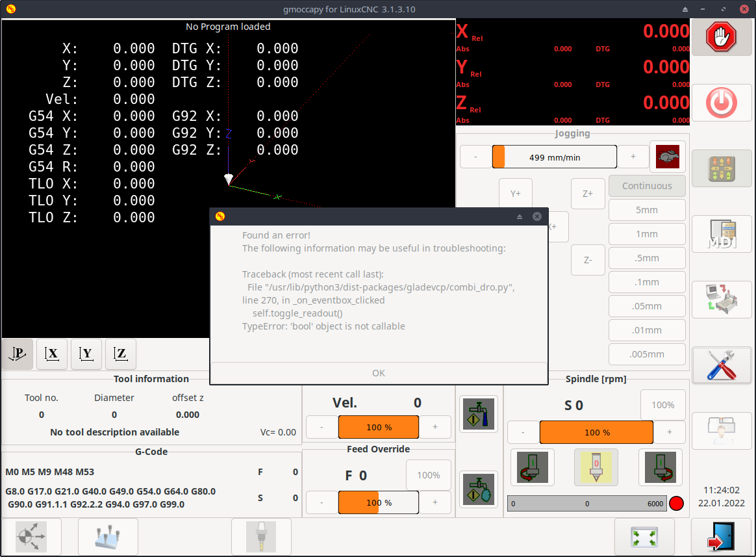Adjust the 499 mm/min jog slider
Screen dimensions: 756x557
coord(555,157)
